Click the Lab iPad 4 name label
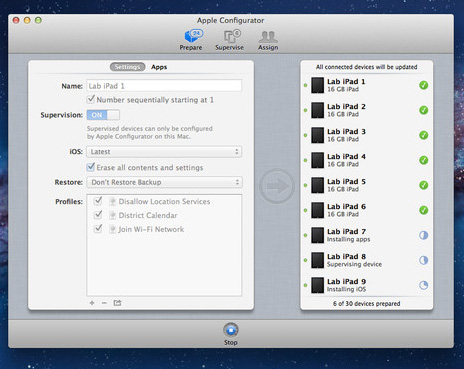The width and height of the screenshot is (464, 369). pyautogui.click(x=346, y=156)
